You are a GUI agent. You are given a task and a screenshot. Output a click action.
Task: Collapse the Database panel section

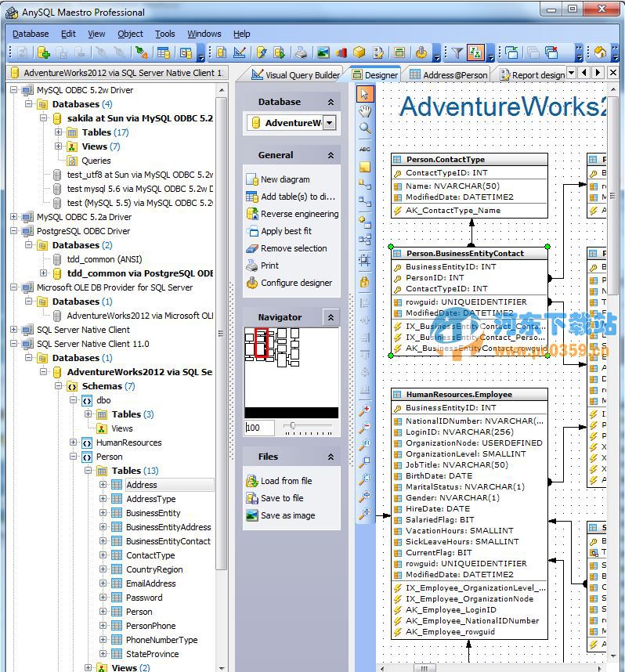click(331, 102)
